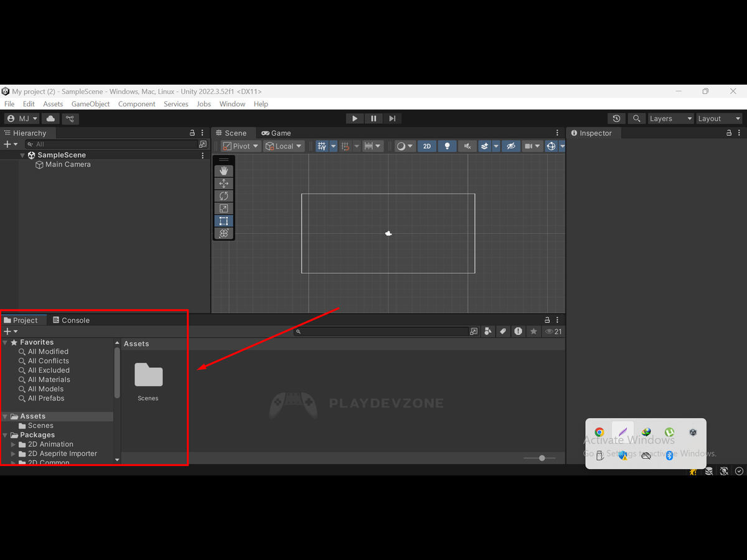The height and width of the screenshot is (560, 747).
Task: Open Hierarchy plus create dropdown
Action: click(11, 144)
